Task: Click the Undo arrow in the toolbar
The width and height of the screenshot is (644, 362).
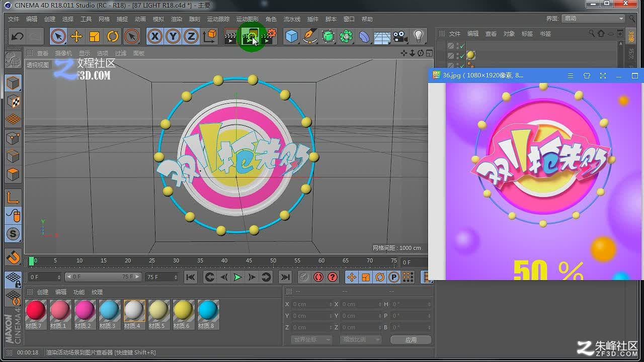Action: tap(18, 36)
